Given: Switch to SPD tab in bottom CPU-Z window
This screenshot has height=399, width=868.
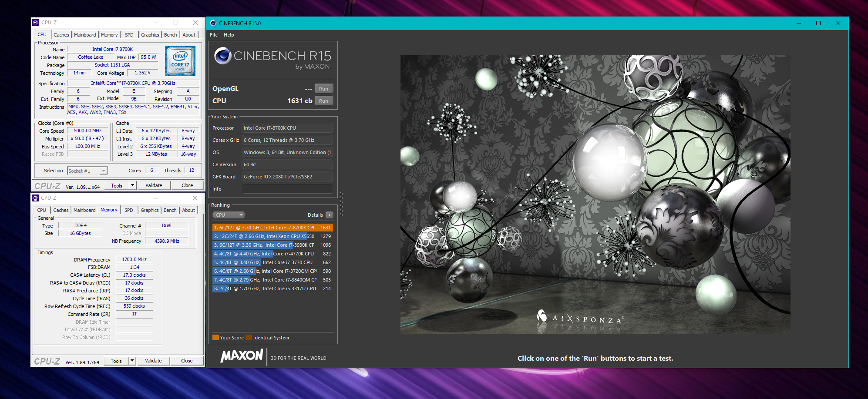Looking at the screenshot, I should click(129, 210).
